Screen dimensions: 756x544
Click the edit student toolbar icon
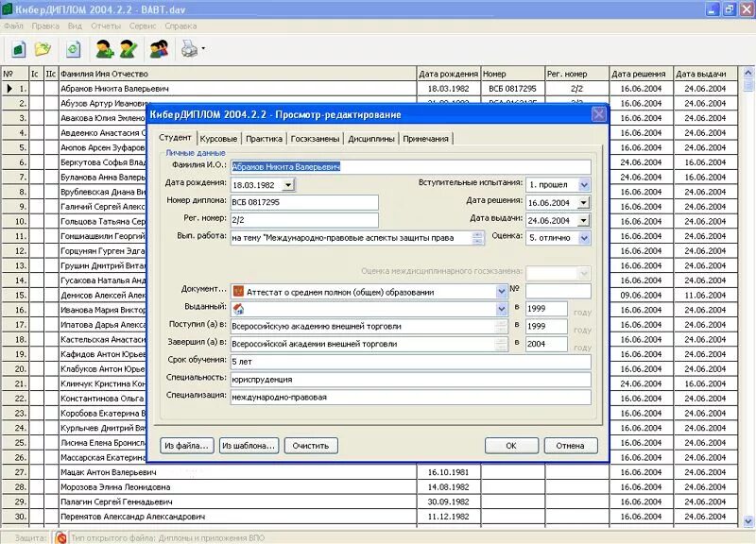pyautogui.click(x=129, y=49)
